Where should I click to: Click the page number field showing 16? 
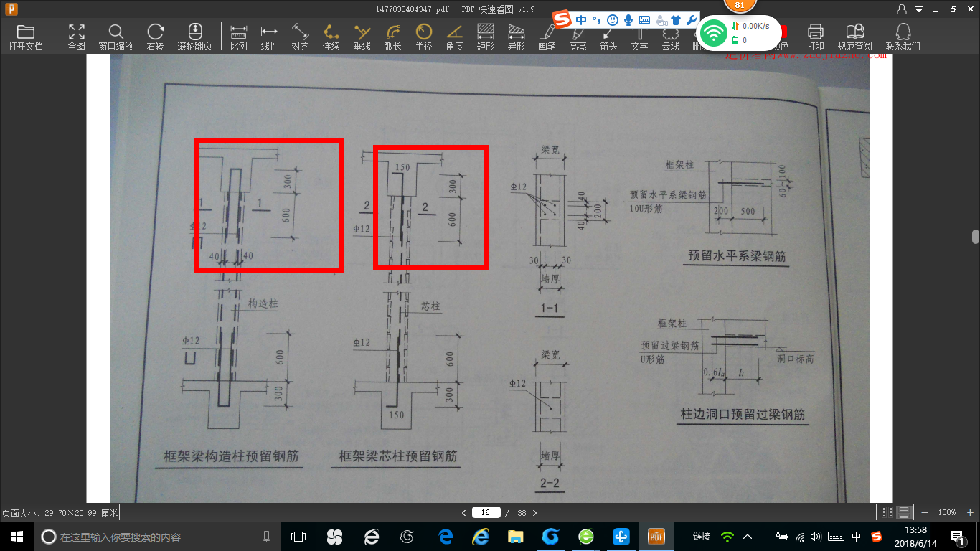[486, 512]
